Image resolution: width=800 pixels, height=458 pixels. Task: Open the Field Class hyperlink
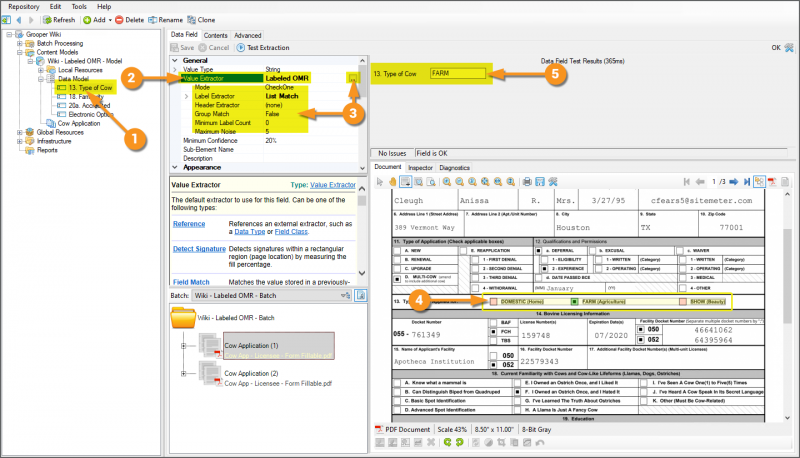pos(291,232)
